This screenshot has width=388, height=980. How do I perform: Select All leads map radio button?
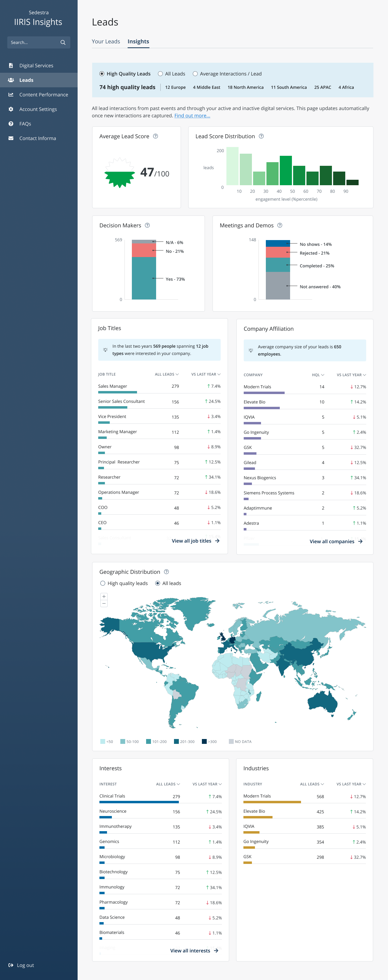click(x=158, y=583)
